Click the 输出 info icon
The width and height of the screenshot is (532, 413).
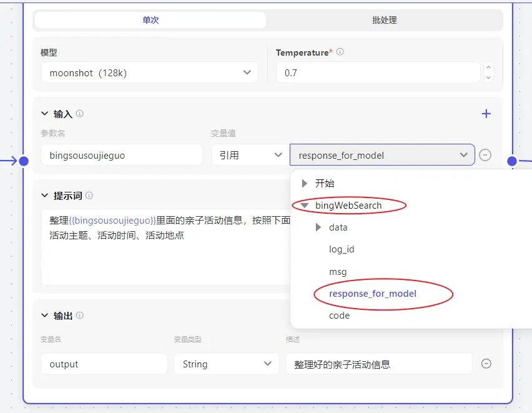80,315
